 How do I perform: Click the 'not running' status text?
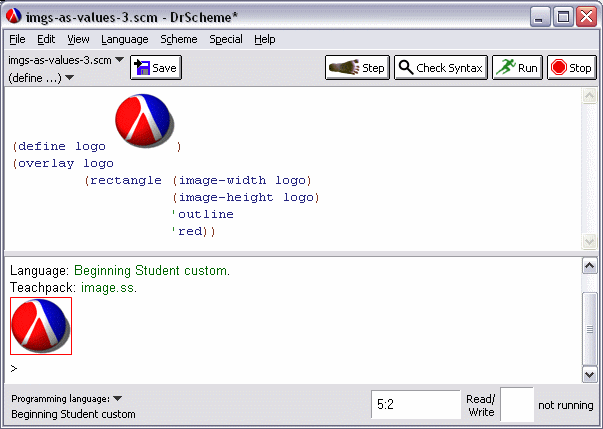pyautogui.click(x=566, y=405)
